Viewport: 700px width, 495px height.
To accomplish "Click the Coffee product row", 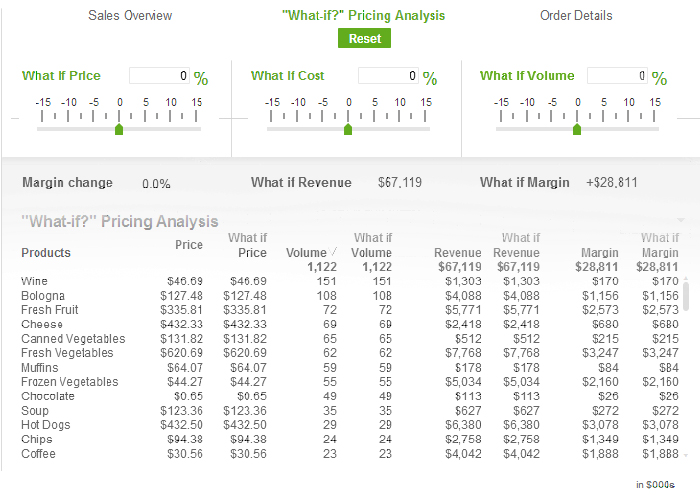I will [x=38, y=454].
